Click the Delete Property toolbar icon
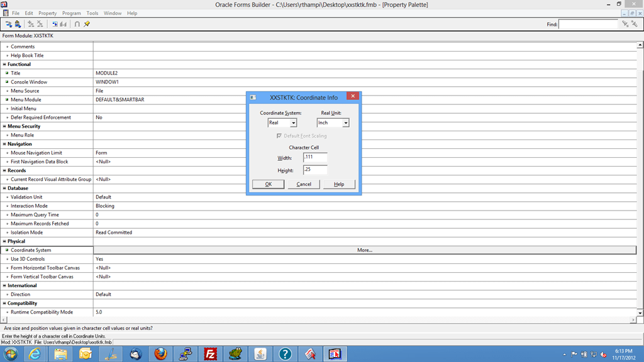 pyautogui.click(x=40, y=25)
